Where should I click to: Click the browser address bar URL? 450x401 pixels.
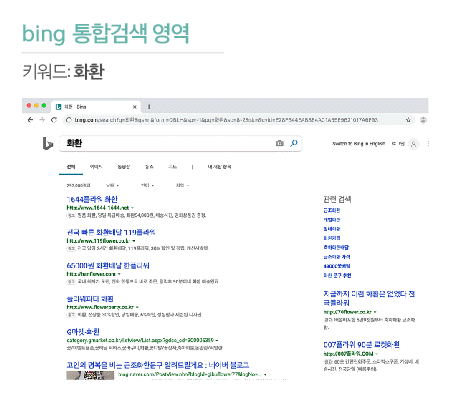point(226,120)
